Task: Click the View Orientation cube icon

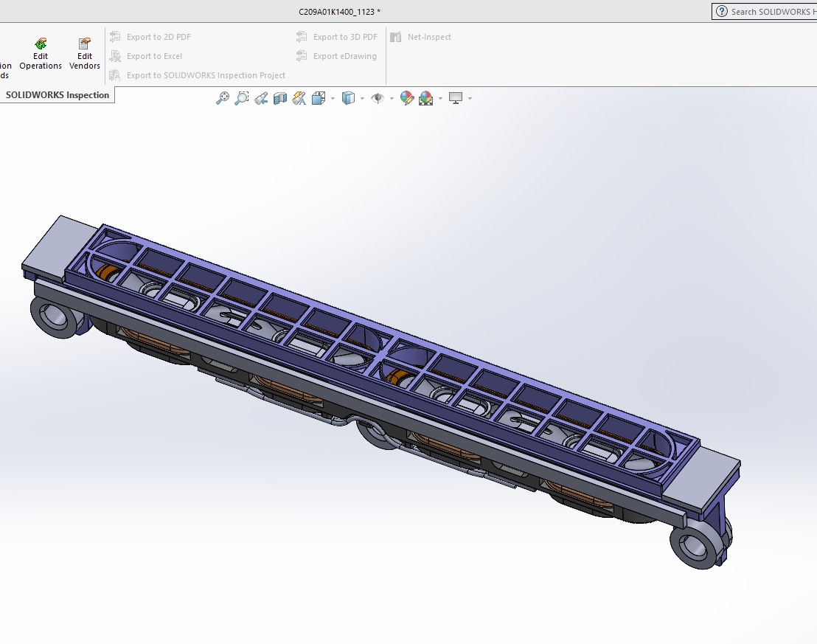Action: 319,98
